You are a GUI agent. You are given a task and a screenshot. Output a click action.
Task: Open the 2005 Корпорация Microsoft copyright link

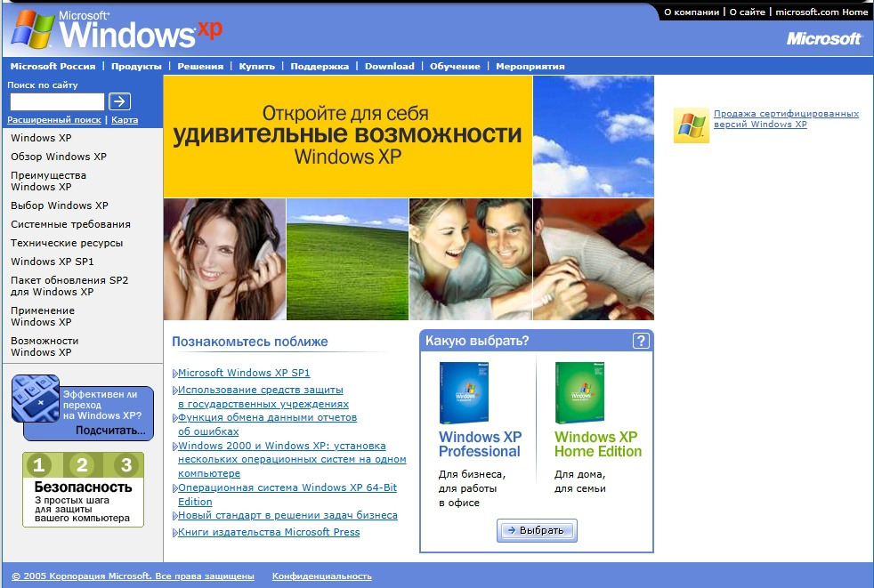click(x=133, y=576)
